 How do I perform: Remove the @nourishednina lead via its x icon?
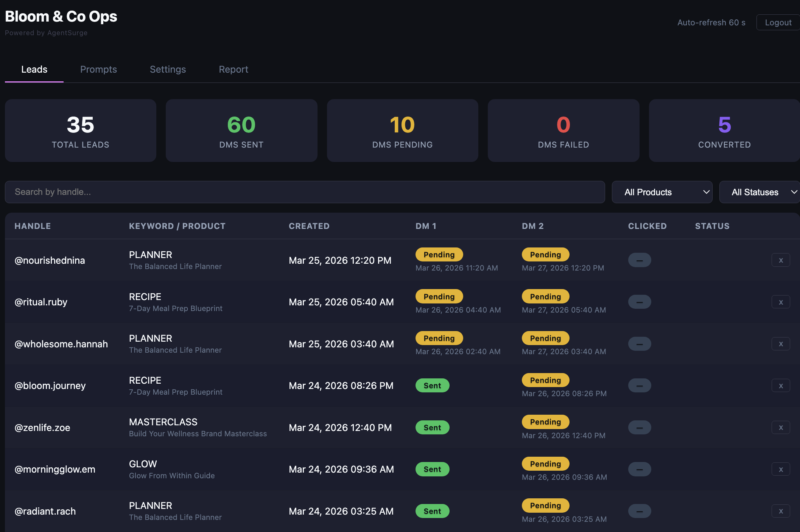tap(781, 260)
